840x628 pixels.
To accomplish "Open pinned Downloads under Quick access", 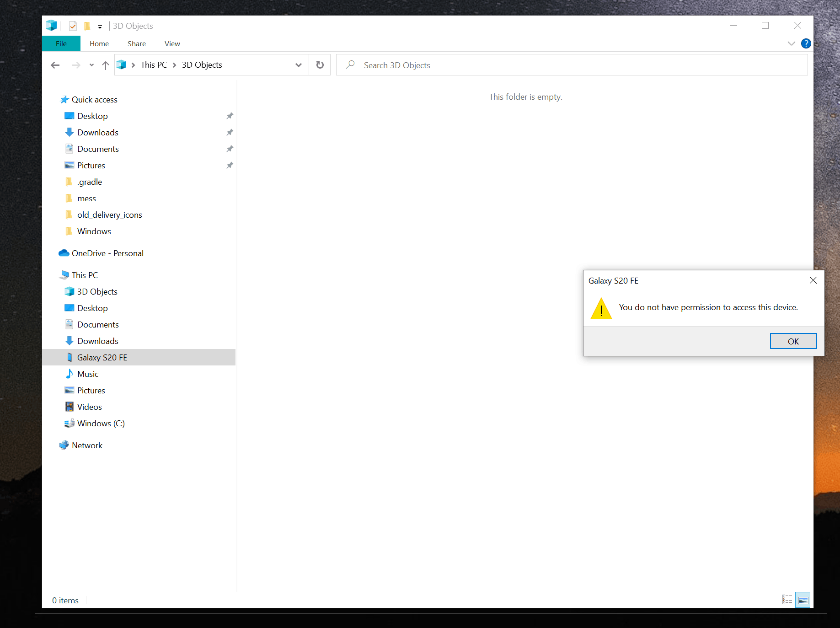I will pyautogui.click(x=97, y=133).
